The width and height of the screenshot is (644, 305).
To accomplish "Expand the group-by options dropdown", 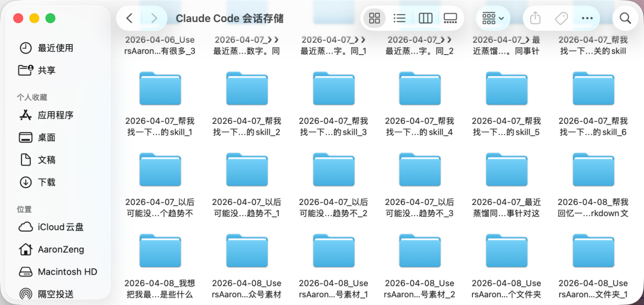I will 493,18.
